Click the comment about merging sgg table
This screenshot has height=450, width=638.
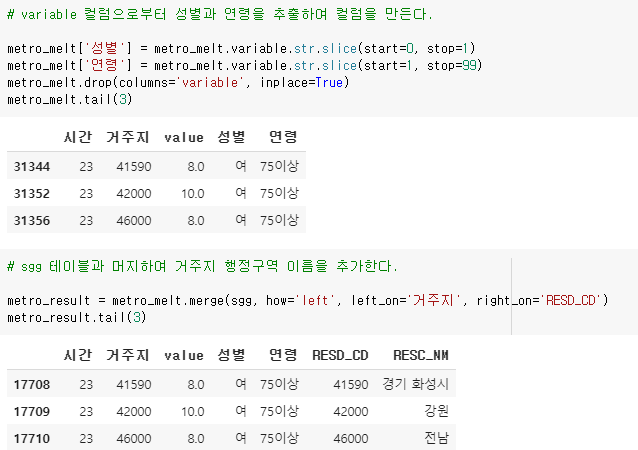tap(202, 267)
